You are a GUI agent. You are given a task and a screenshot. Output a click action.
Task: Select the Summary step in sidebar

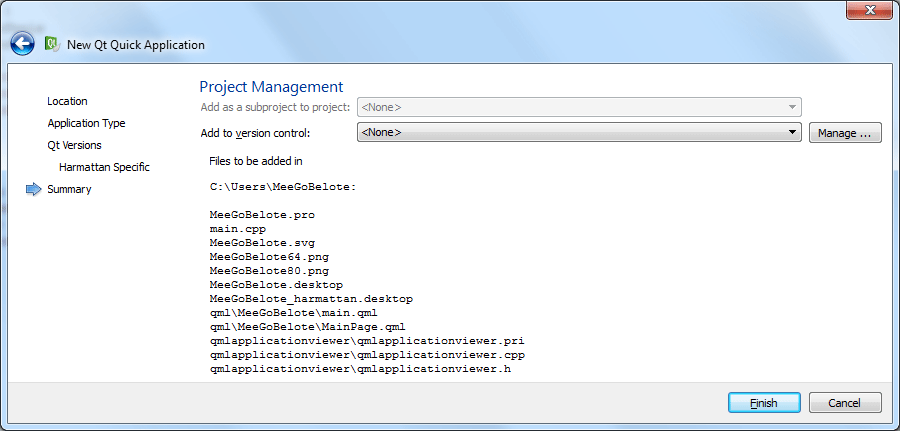click(69, 189)
